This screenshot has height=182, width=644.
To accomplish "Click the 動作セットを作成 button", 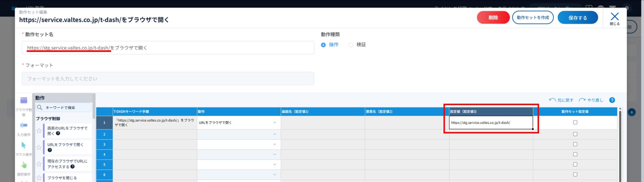I will tap(533, 17).
